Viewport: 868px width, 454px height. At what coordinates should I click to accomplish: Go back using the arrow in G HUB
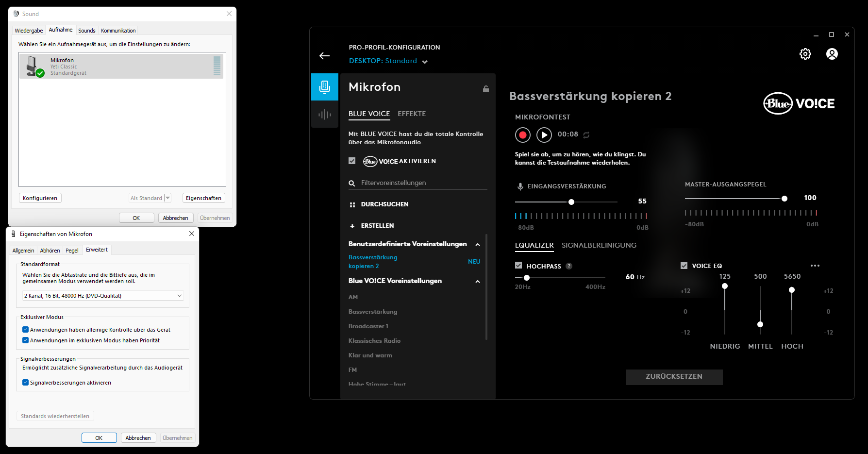pyautogui.click(x=324, y=56)
